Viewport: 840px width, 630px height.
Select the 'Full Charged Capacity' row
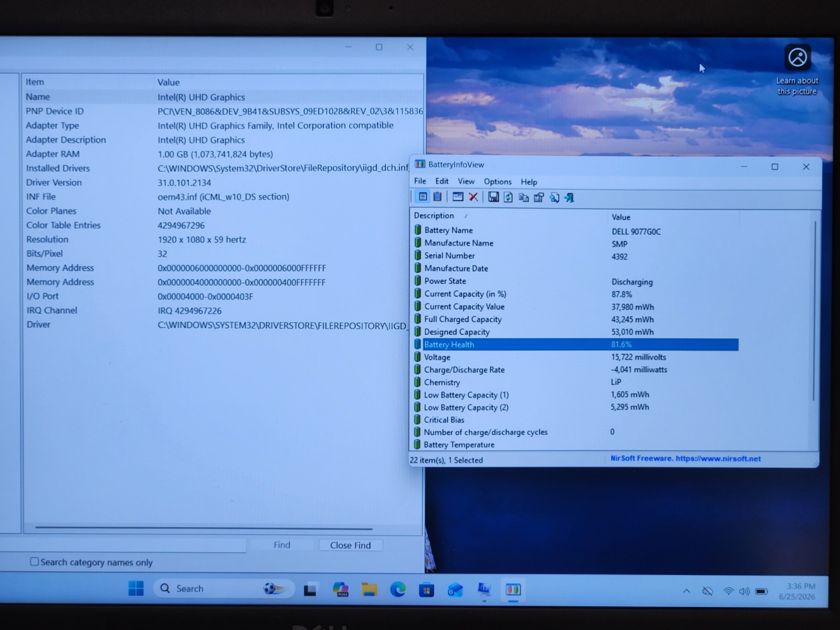point(575,319)
